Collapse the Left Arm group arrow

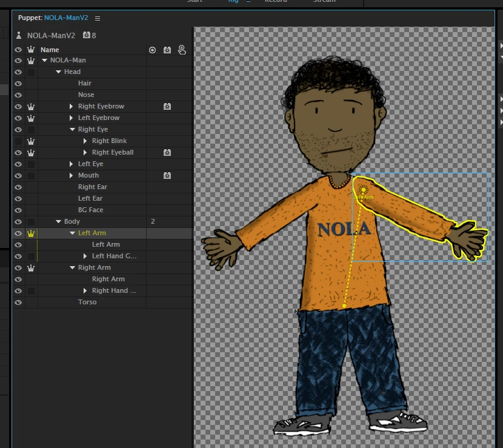point(72,233)
